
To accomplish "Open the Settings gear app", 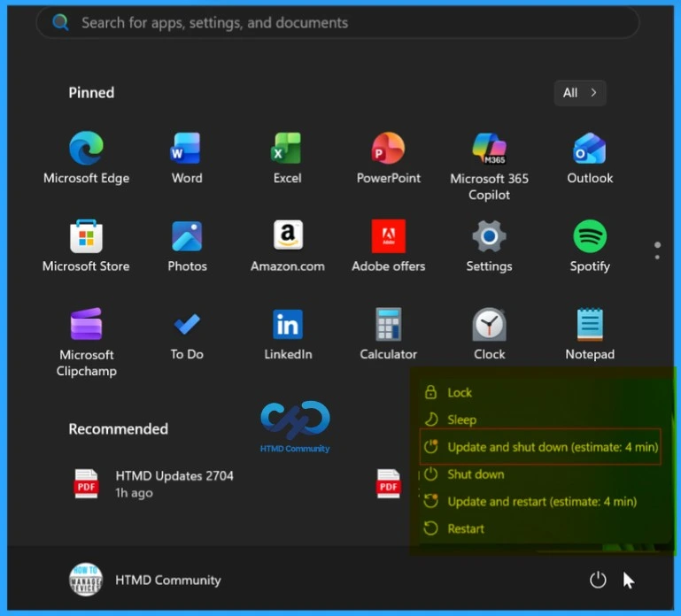I will click(489, 246).
